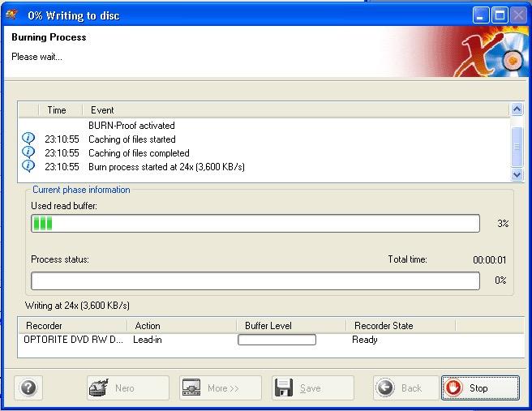Click the red hand icon on Stop
The width and height of the screenshot is (532, 411).
coord(453,387)
